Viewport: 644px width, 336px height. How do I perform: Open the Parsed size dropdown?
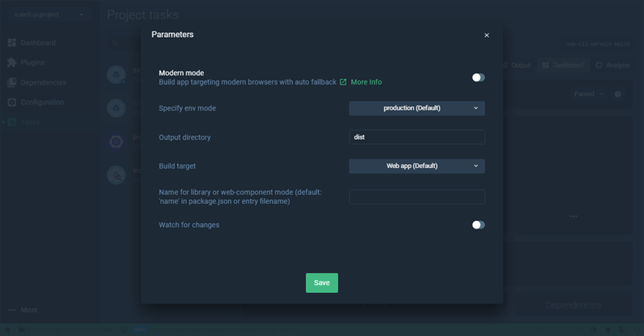(x=589, y=94)
